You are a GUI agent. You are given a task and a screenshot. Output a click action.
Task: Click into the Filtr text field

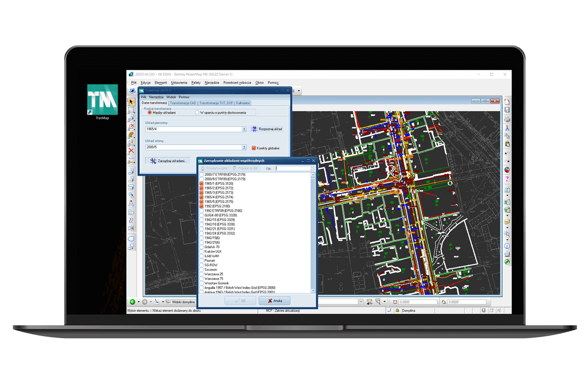click(x=293, y=169)
